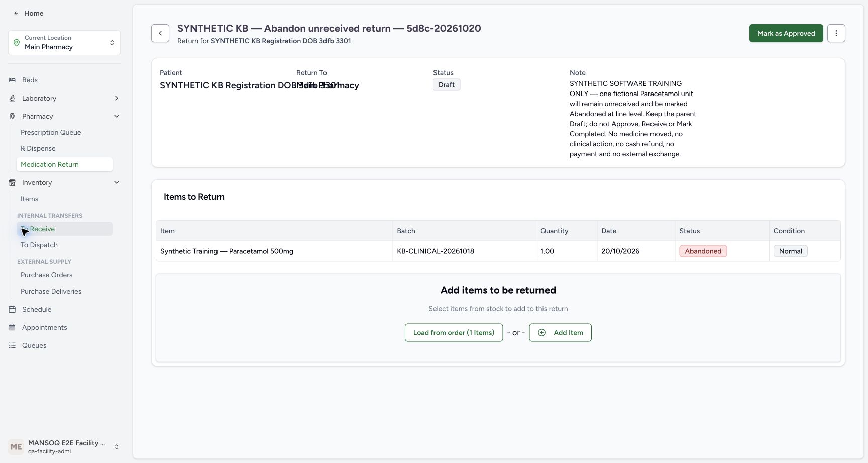Expand the Laboratory menu chevron

[117, 98]
